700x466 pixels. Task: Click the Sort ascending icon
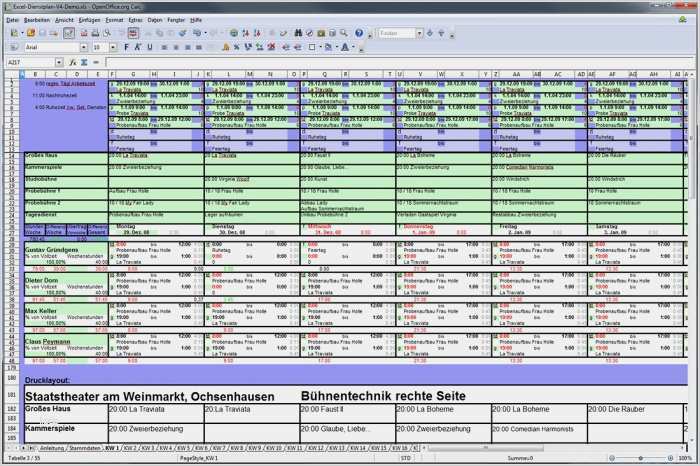point(246,33)
